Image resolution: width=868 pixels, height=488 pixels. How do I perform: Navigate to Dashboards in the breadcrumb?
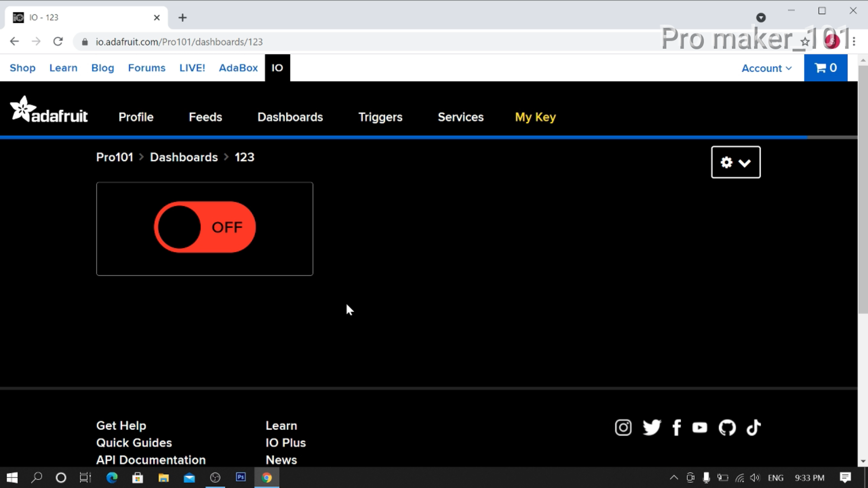pos(184,157)
